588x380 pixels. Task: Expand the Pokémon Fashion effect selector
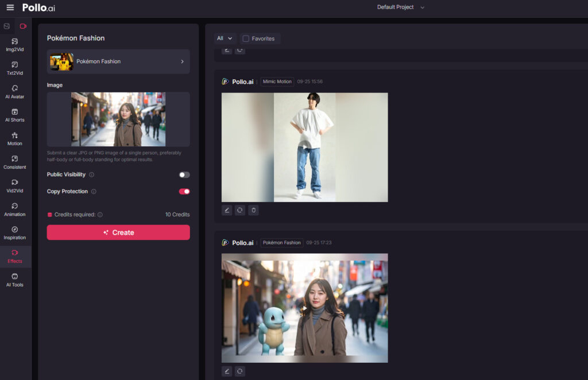tap(118, 61)
